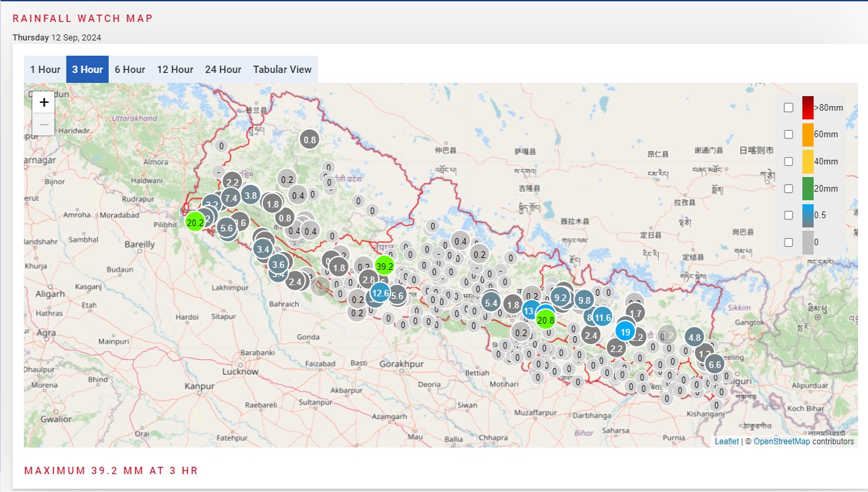Screen dimensions: 868x492
Task: Enable the >80mm legend checkbox
Action: tap(788, 107)
